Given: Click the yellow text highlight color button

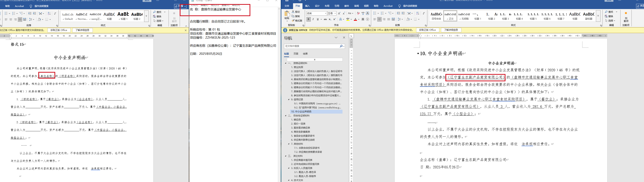Looking at the screenshot, I should click(347, 19).
